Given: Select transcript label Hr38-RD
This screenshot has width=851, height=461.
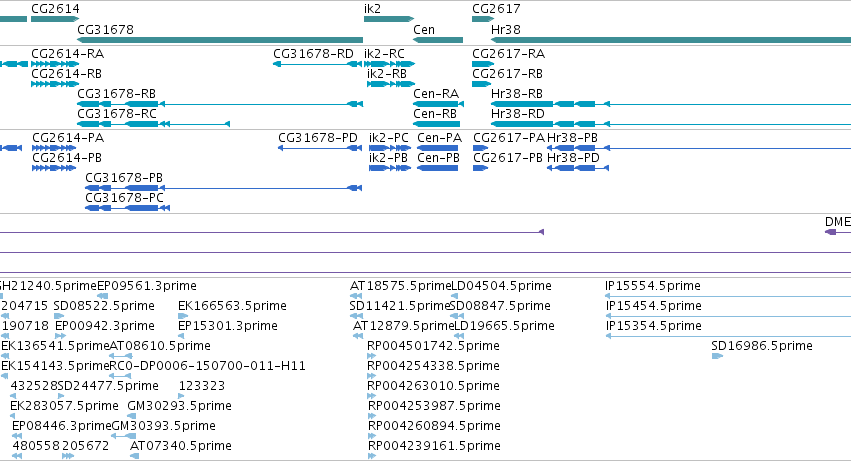Looking at the screenshot, I should coord(518,114).
